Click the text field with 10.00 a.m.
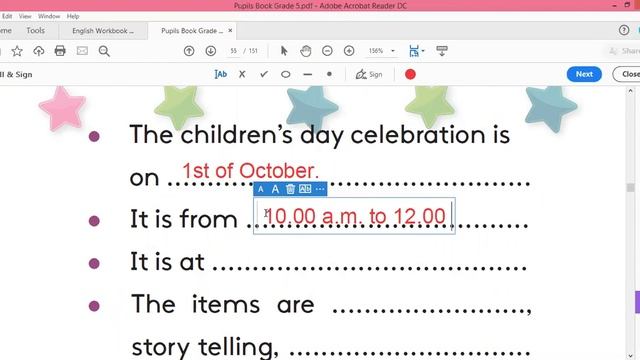The height and width of the screenshot is (360, 640). (354, 216)
